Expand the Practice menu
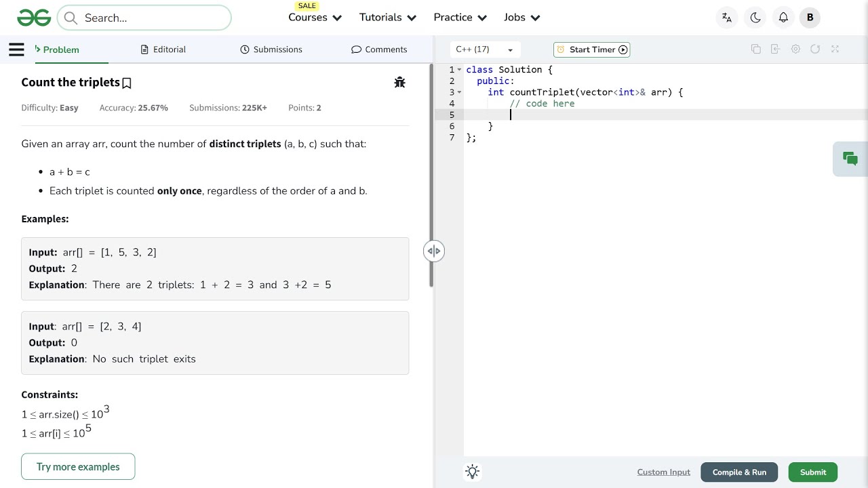 click(x=460, y=18)
